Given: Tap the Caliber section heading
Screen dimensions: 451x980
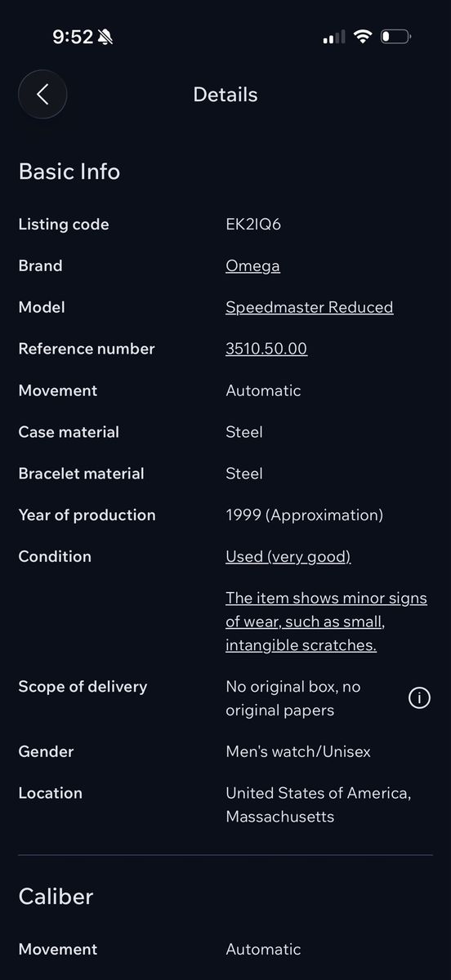Looking at the screenshot, I should [x=56, y=897].
